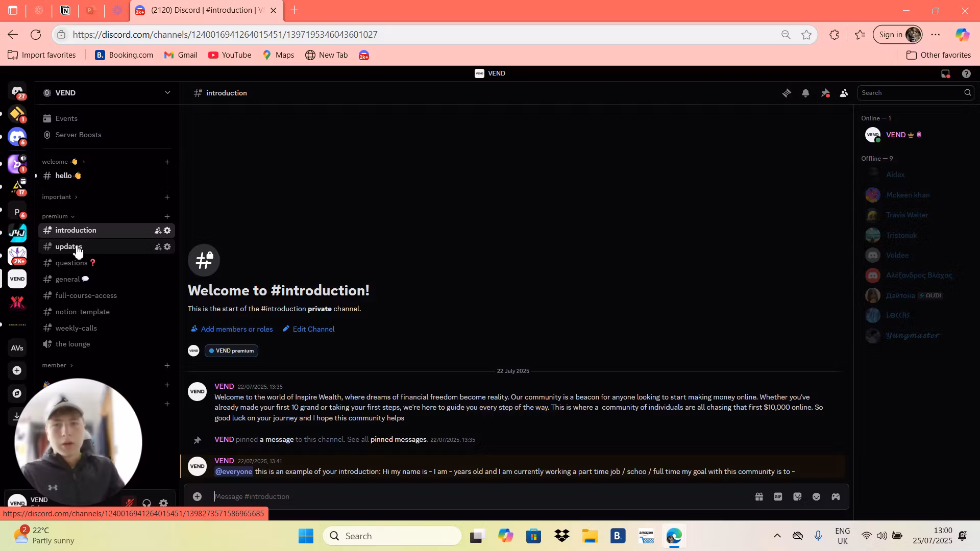This screenshot has width=980, height=551.
Task: Open Gmail bookmark
Action: coord(181,55)
